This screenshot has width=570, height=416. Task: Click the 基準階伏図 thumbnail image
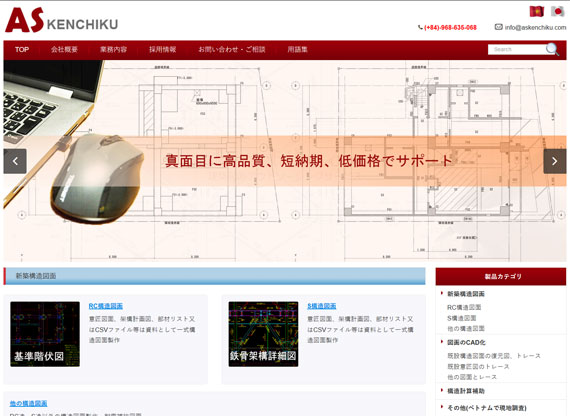click(x=45, y=334)
